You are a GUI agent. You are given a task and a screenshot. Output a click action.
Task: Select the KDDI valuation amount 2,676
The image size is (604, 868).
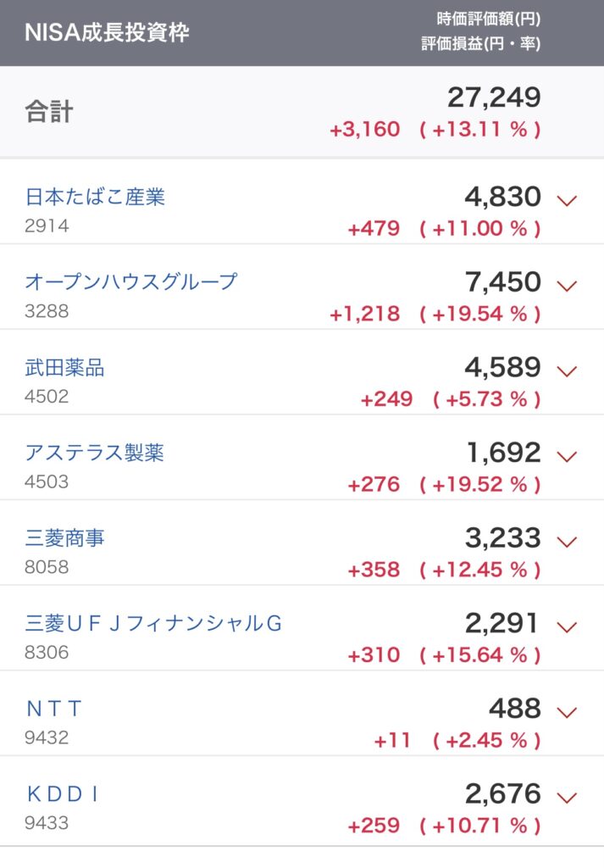(x=503, y=793)
